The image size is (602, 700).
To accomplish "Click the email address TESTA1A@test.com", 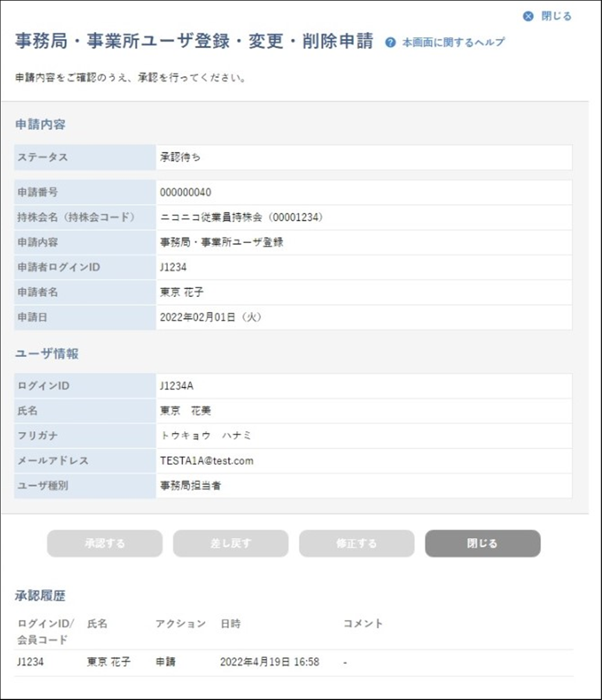I will point(206,461).
